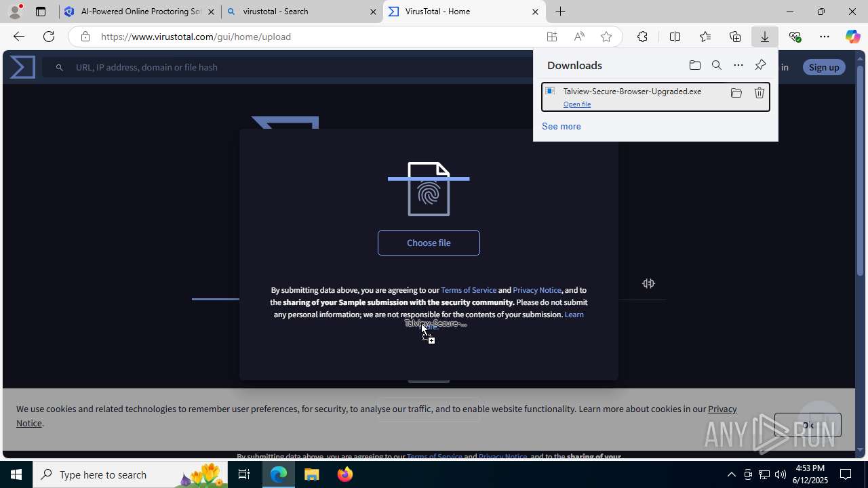
Task: Close the VirusTotal - Home tab
Action: point(535,12)
